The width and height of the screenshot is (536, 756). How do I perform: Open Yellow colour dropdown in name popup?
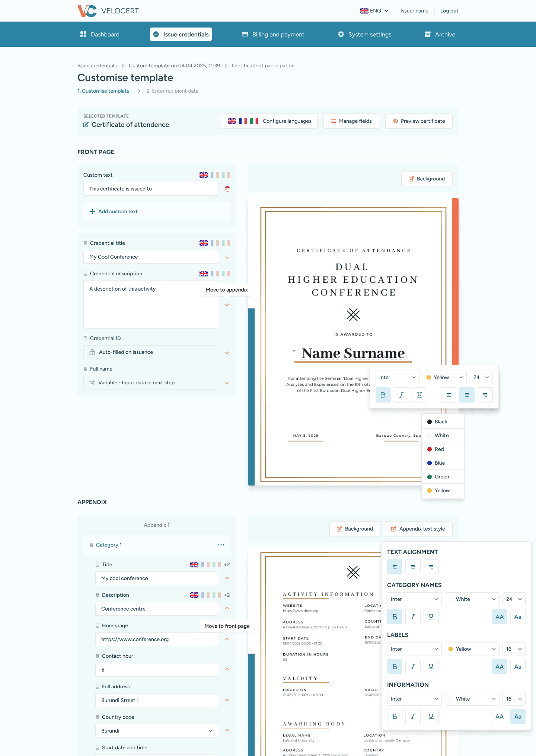(x=445, y=377)
